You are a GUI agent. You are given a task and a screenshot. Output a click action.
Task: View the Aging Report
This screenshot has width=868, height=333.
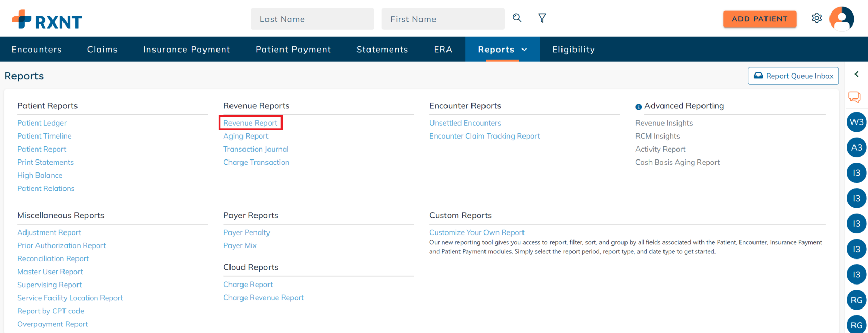(246, 136)
